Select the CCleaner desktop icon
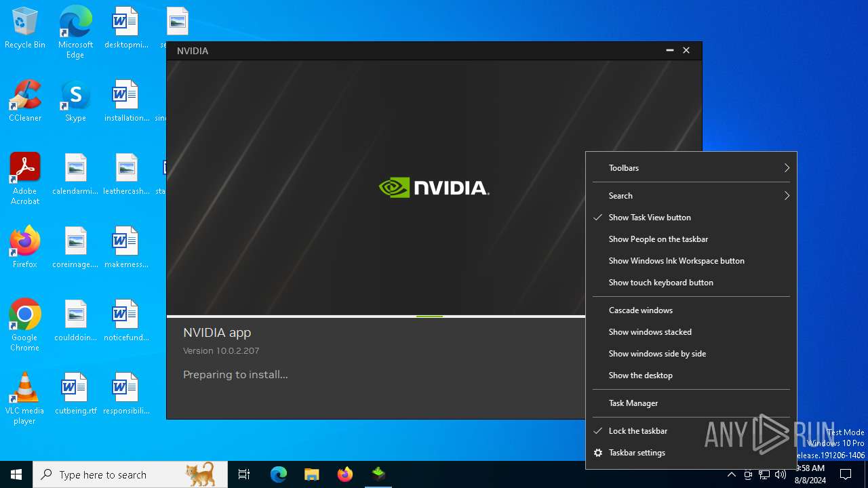Viewport: 868px width, 488px height. pos(25,102)
